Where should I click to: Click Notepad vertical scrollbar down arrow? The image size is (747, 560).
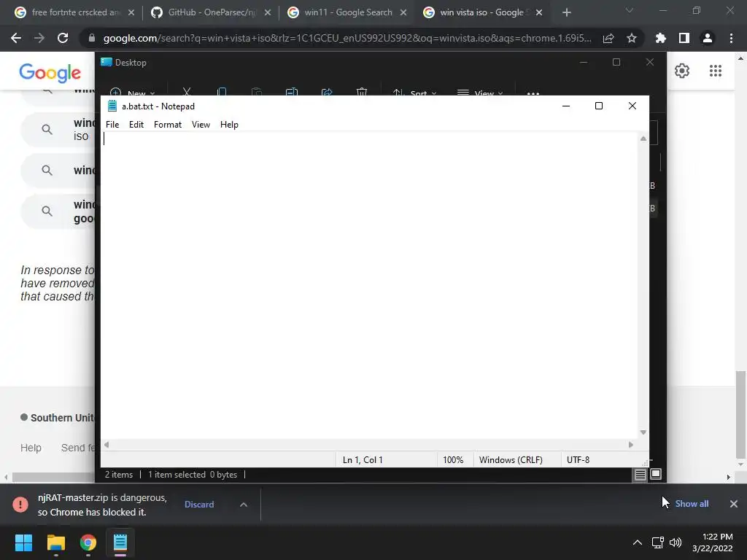click(643, 432)
